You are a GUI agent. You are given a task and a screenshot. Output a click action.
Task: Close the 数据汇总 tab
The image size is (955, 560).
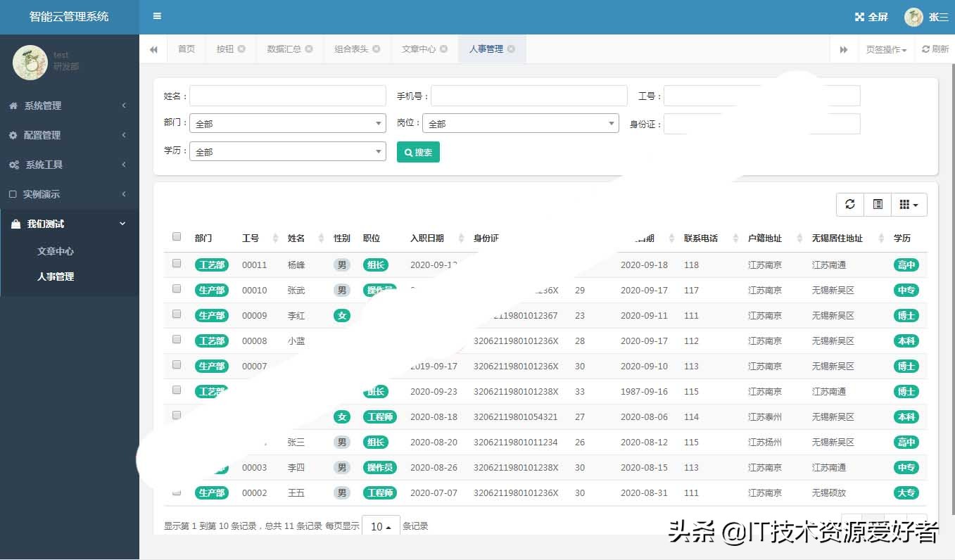point(309,49)
